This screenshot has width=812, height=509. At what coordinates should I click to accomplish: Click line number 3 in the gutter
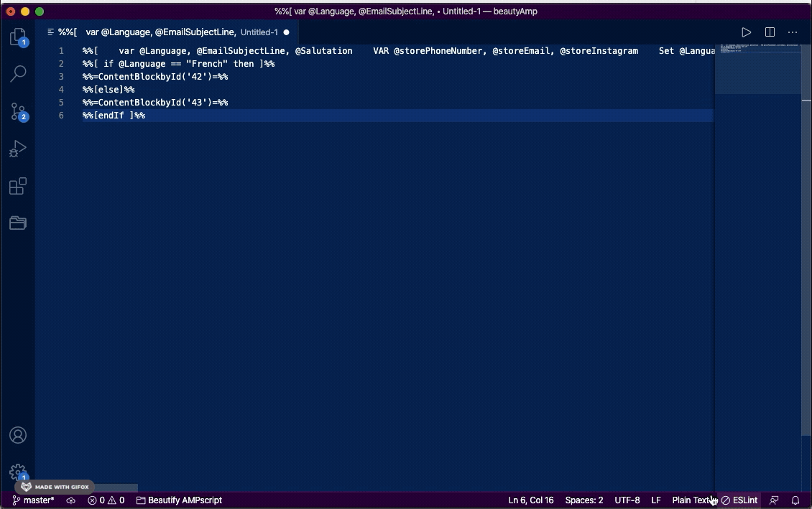[x=61, y=77]
